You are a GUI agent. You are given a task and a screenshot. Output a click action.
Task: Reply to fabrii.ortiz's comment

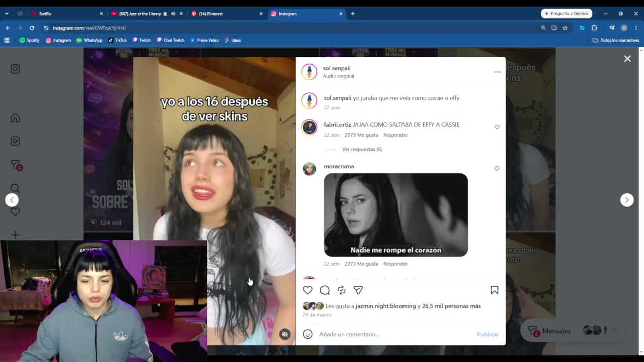(x=395, y=135)
